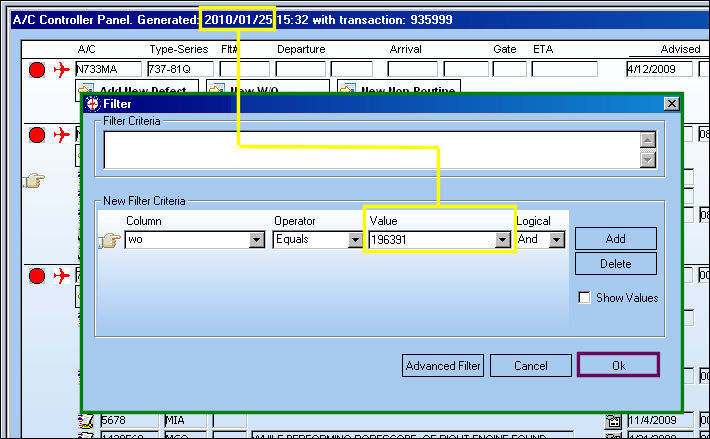Viewport: 710px width, 439px height.
Task: Click the Type-Series field 737-81Q
Action: pyautogui.click(x=180, y=69)
